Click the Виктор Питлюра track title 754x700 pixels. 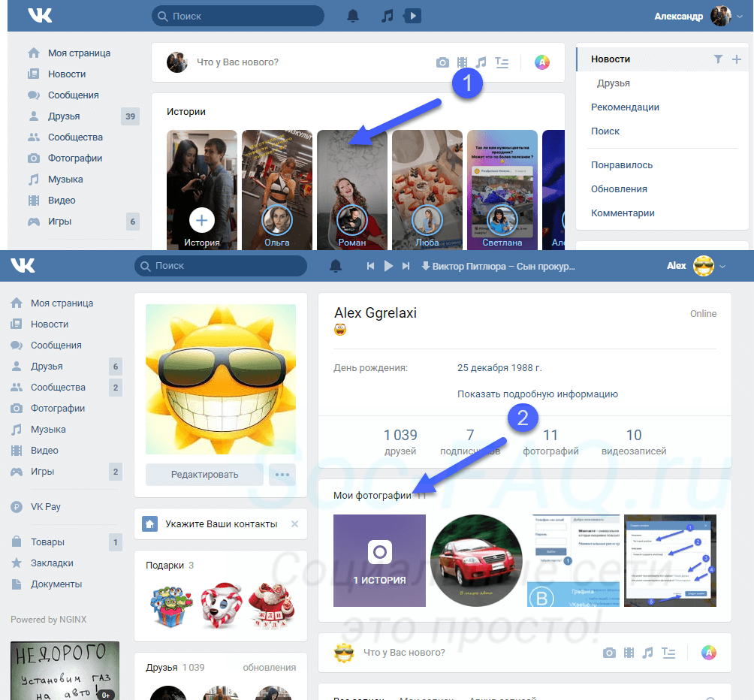[503, 267]
